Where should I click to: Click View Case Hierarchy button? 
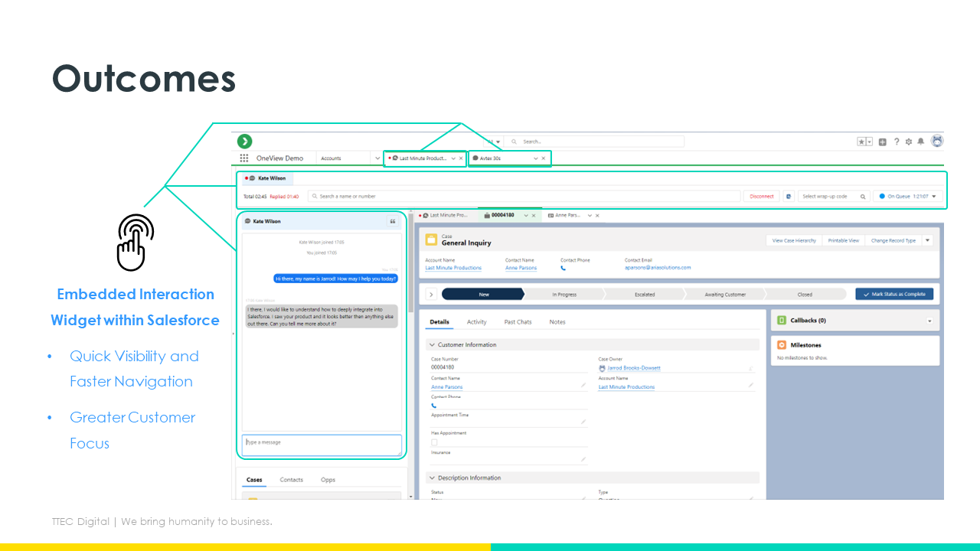[x=794, y=240]
